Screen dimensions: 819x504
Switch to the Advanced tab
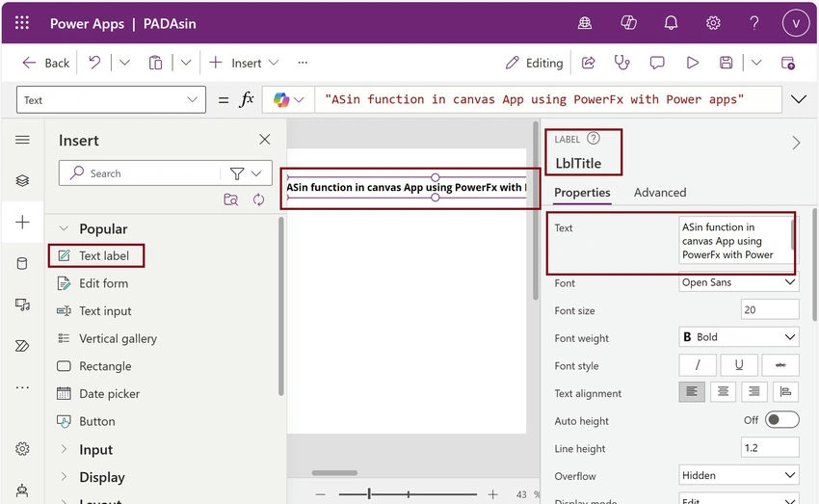pyautogui.click(x=660, y=192)
